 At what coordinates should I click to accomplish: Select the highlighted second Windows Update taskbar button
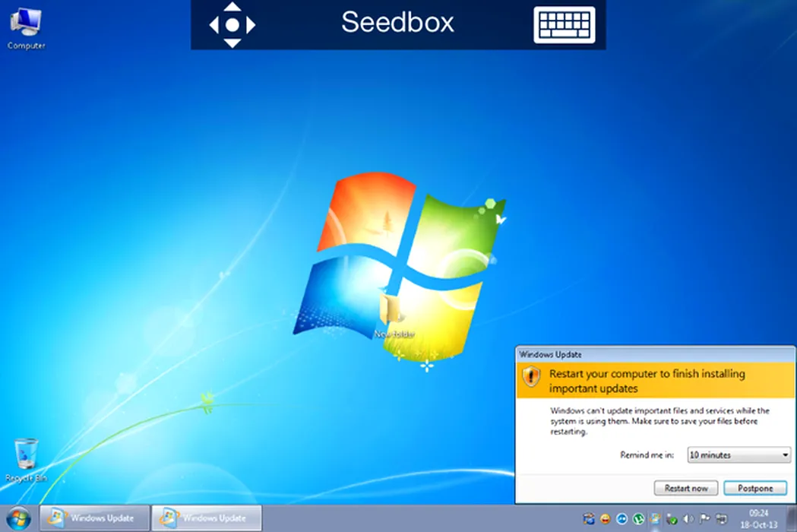pyautogui.click(x=207, y=518)
